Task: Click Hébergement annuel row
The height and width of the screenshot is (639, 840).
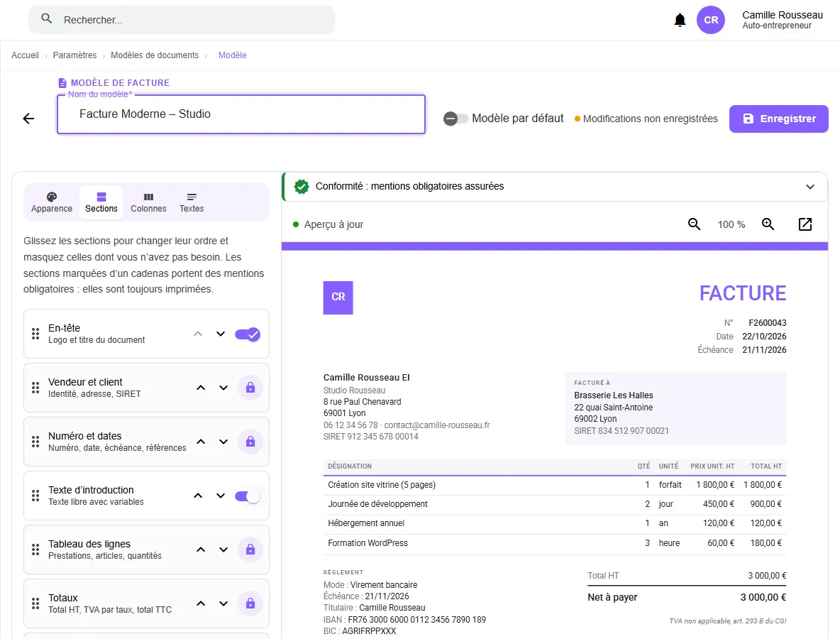Action: [555, 523]
